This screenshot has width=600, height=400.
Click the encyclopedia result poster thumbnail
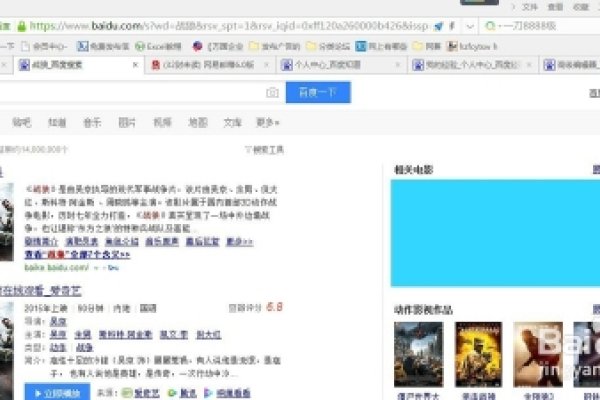tap(7, 222)
